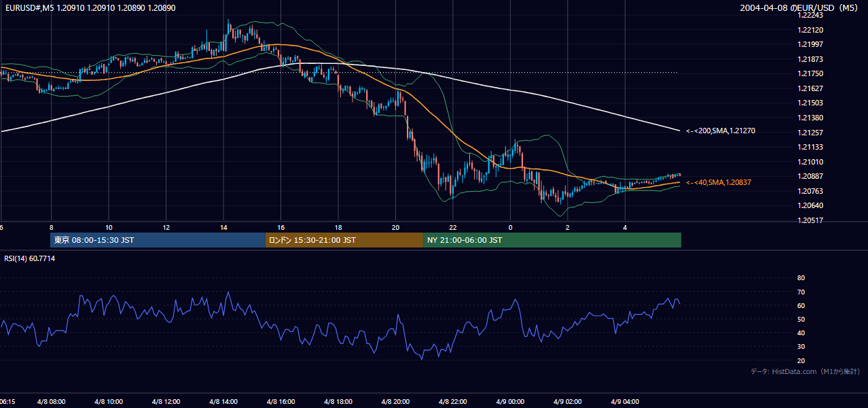Click hour label 22 under the price chart
Screen dimensions: 868x408
pos(453,227)
